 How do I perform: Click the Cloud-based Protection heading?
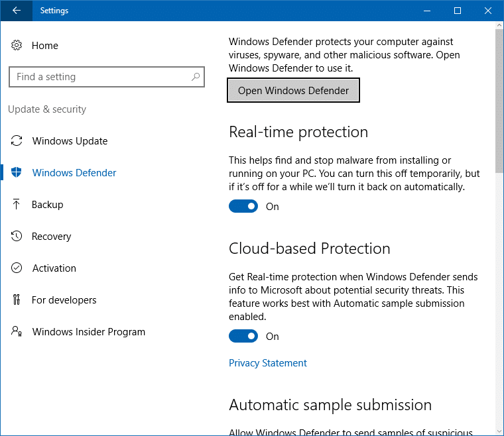coord(310,248)
